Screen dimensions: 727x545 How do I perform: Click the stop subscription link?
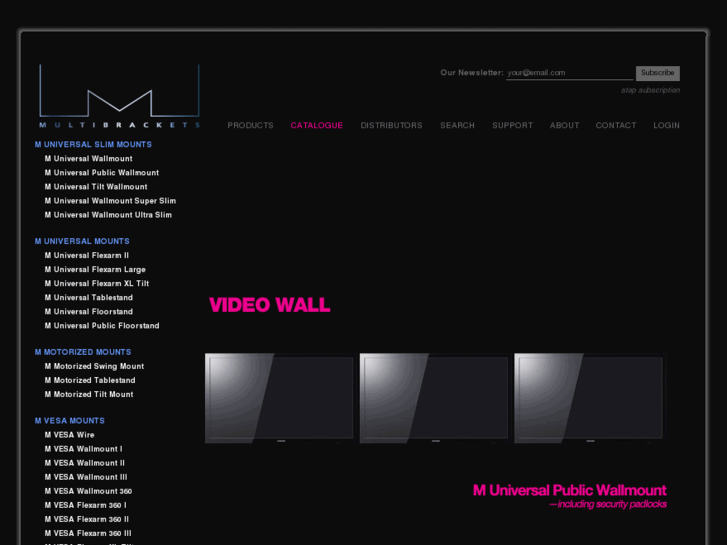coord(650,90)
